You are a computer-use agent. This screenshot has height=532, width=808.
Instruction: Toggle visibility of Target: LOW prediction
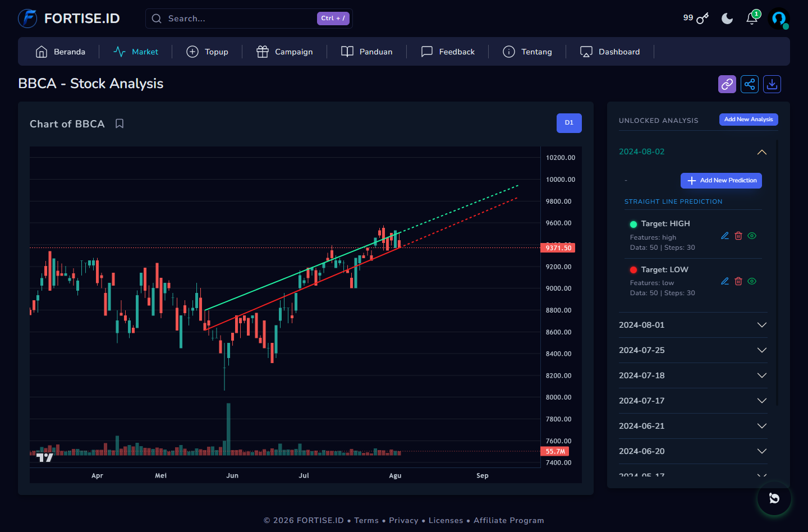point(752,281)
